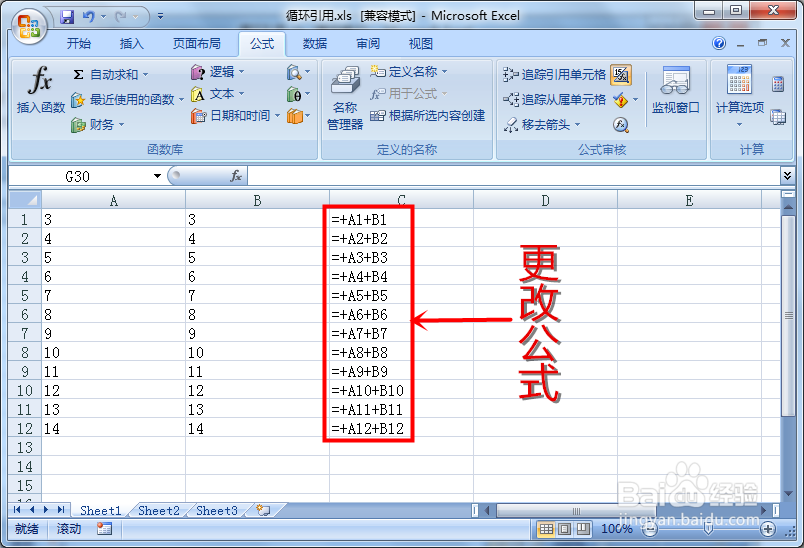
Task: Click the vertical scrollbar thumb
Action: 789,315
